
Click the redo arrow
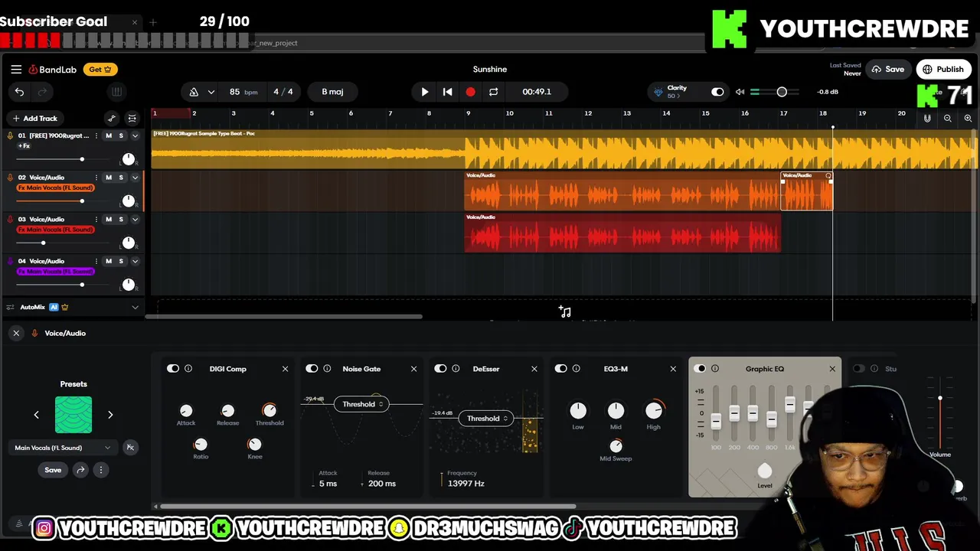pos(43,92)
